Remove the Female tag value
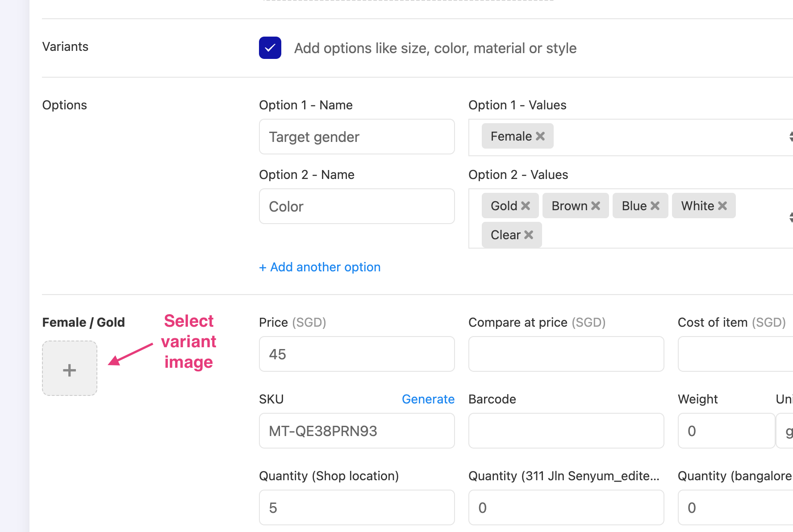Screen dimensions: 793x532 pos(540,136)
